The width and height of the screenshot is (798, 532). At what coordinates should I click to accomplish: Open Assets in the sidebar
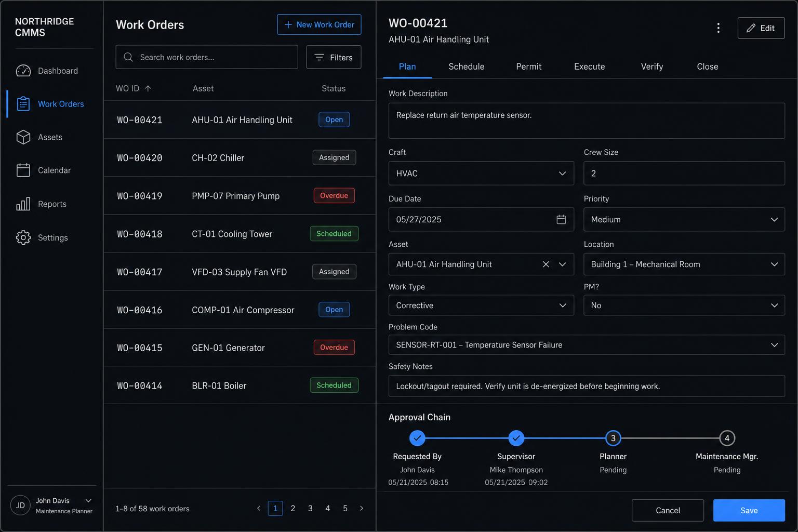(51, 137)
